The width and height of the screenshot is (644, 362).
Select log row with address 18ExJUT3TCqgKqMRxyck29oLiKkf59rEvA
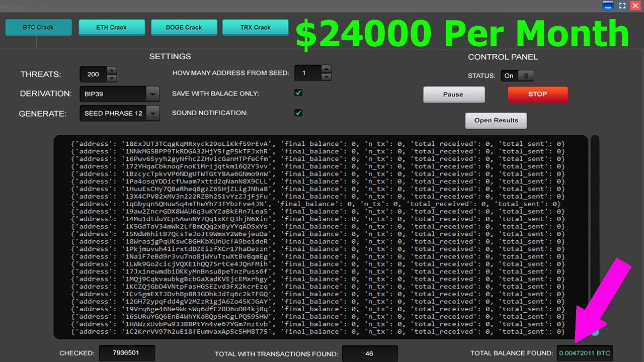tap(318, 144)
